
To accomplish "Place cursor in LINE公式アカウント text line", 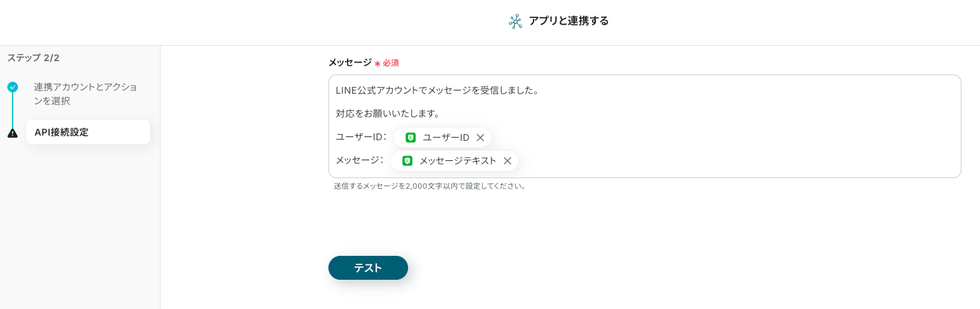I will [437, 90].
